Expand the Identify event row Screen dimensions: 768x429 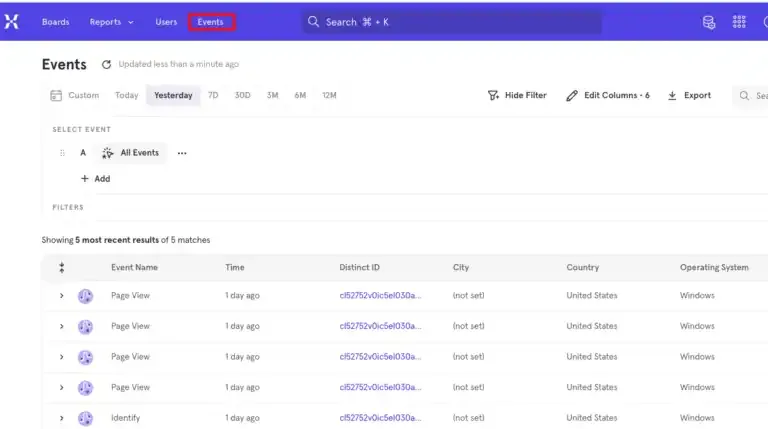(62, 418)
